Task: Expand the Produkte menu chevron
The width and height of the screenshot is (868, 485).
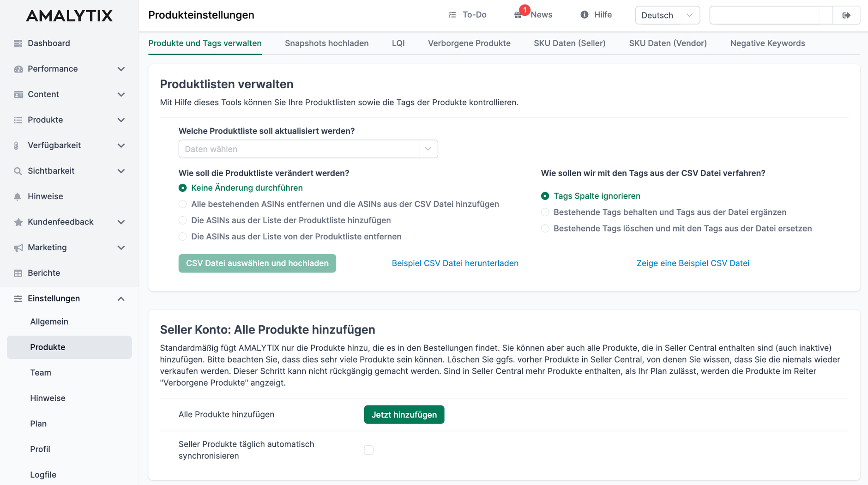Action: 121,120
